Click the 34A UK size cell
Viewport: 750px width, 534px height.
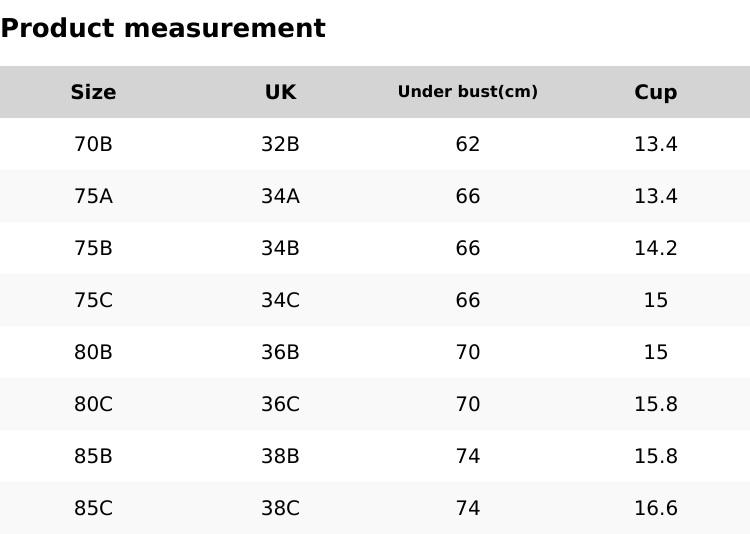tap(280, 196)
